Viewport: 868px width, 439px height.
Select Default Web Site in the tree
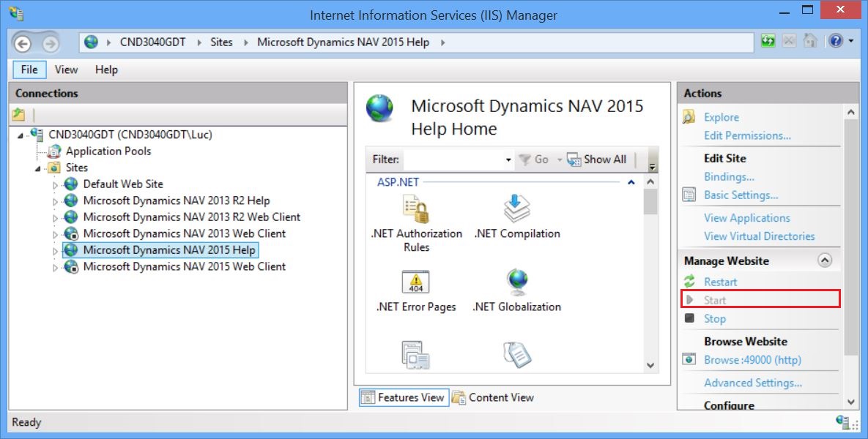click(x=123, y=184)
